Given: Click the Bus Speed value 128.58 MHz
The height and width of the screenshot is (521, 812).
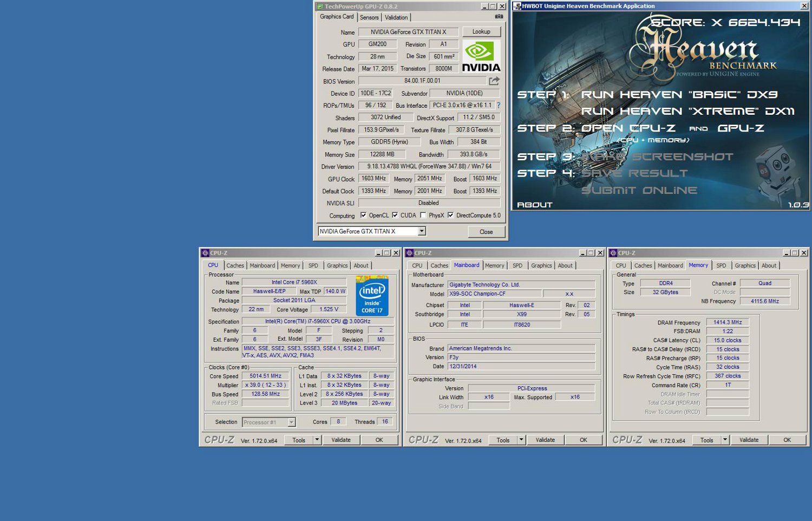Looking at the screenshot, I should coord(265,394).
